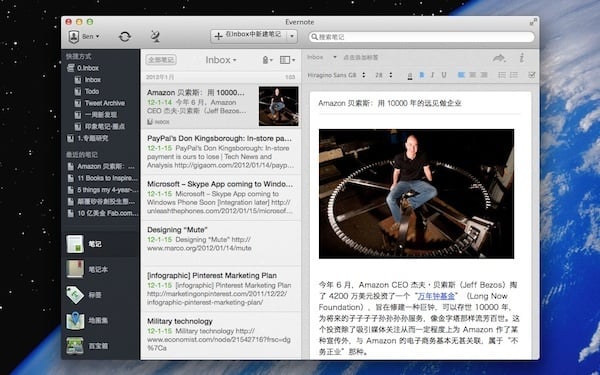Screen dimensions: 600x375
Task: Align text center
Action: click(473, 75)
